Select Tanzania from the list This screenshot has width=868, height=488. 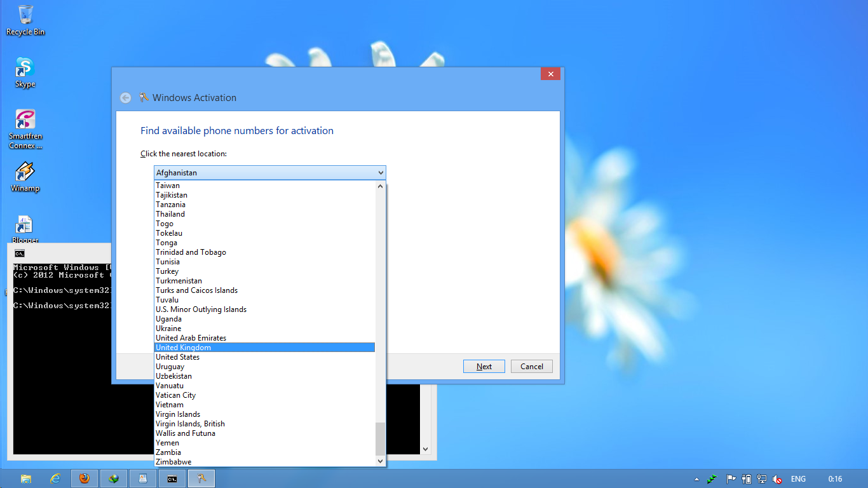(265, 205)
